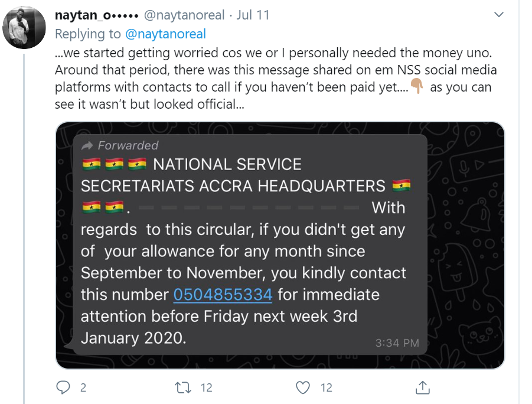Click the Forwarded arrow icon in the message
Screen dimensions: 532x404
(87, 145)
